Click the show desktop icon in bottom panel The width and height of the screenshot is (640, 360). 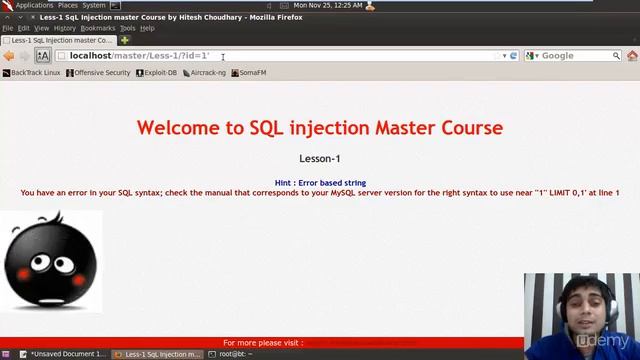coord(6,354)
